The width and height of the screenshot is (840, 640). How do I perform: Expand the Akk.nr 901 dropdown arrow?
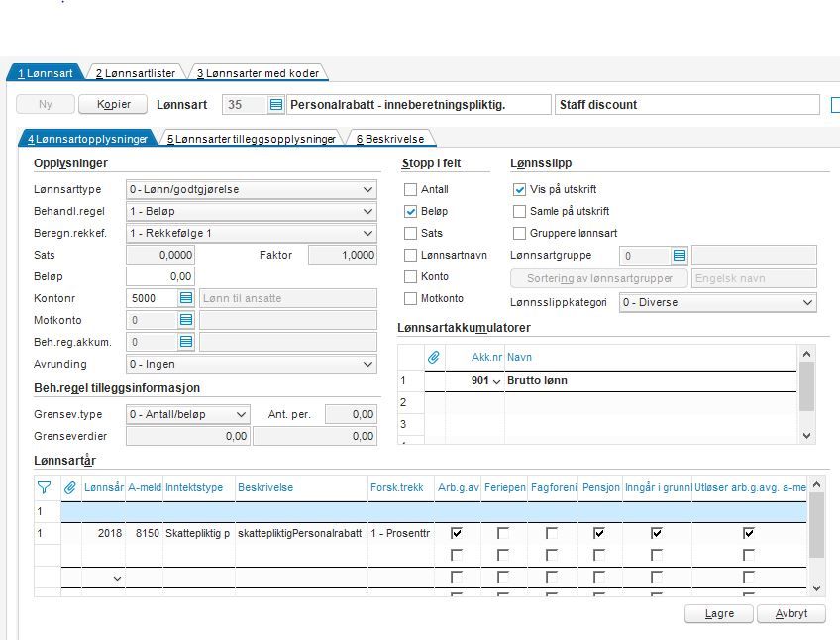tap(496, 381)
